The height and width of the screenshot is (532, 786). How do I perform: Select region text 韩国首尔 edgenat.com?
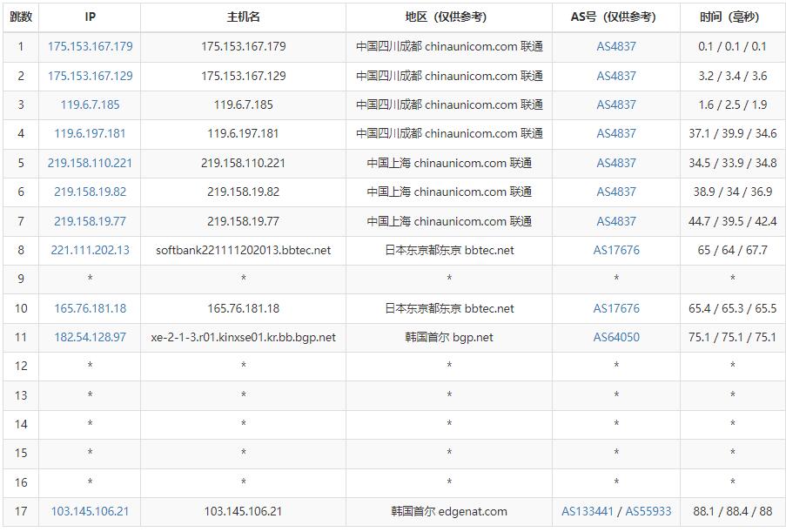coord(449,511)
